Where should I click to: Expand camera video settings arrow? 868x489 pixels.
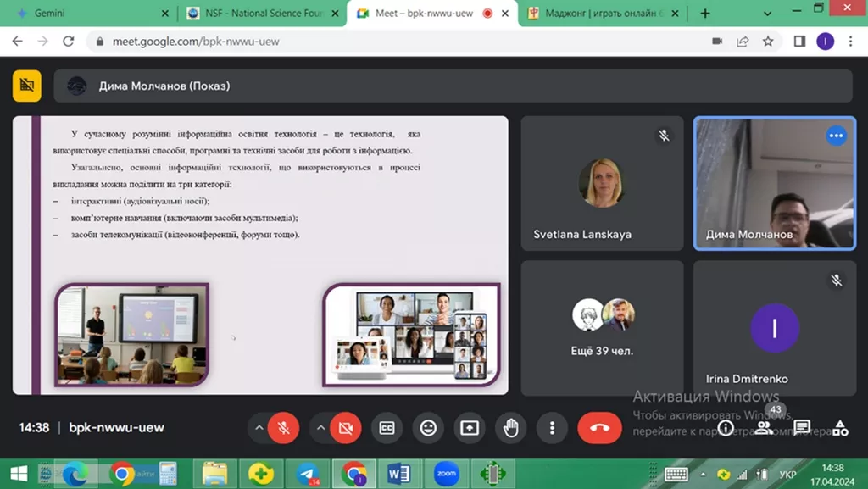pos(320,428)
